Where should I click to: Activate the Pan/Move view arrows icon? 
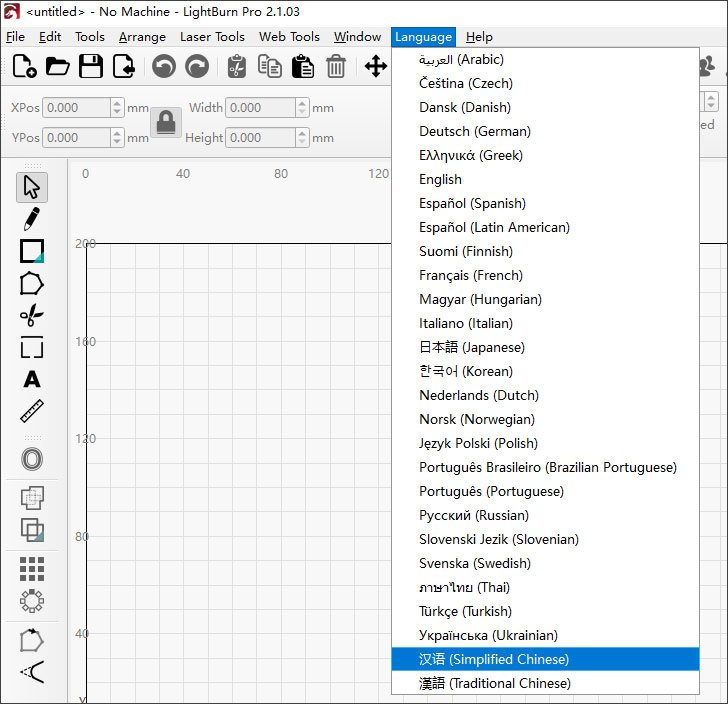point(376,66)
